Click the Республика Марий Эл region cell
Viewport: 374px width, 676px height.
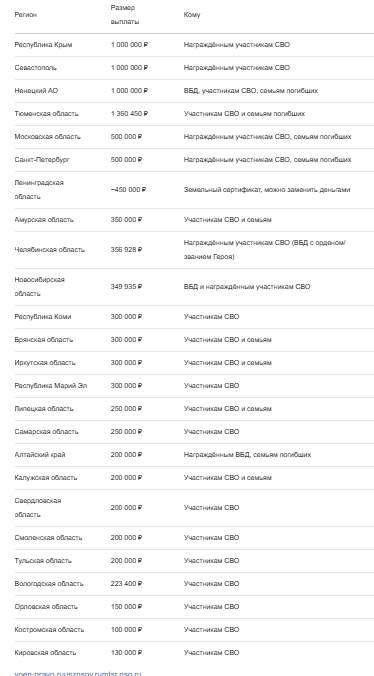click(50, 386)
